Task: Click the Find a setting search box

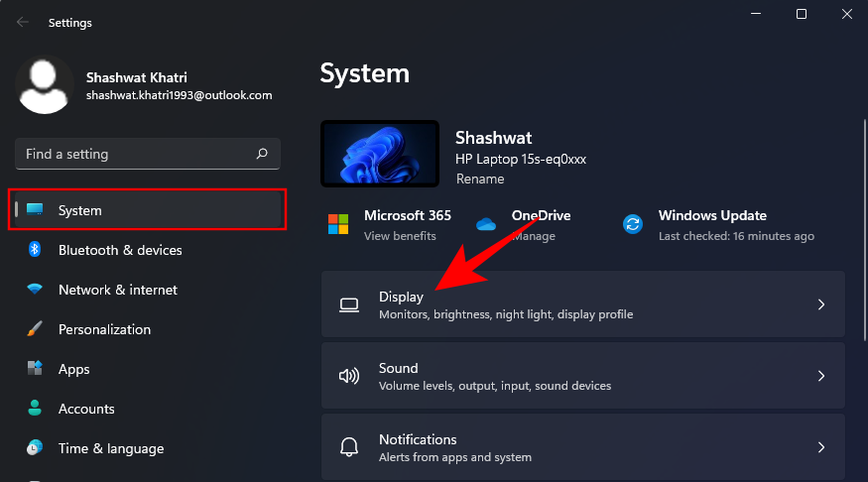Action: [134, 154]
